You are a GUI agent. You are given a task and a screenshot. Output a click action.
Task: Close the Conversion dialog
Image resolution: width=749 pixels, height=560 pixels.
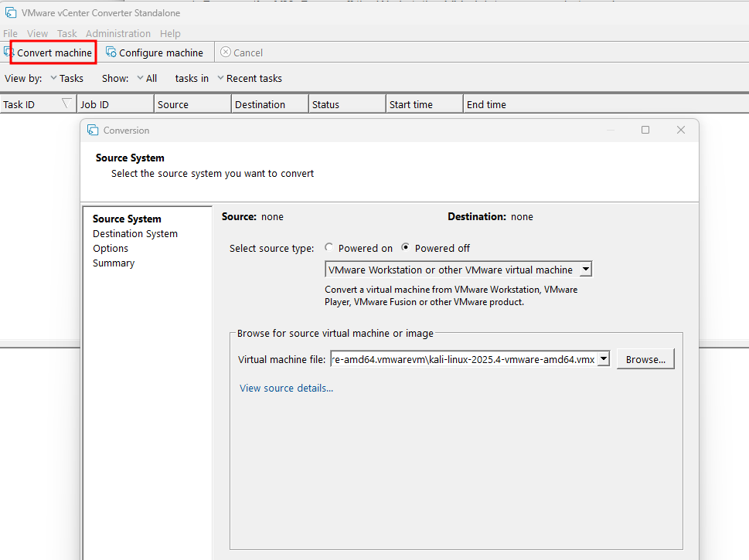click(681, 130)
